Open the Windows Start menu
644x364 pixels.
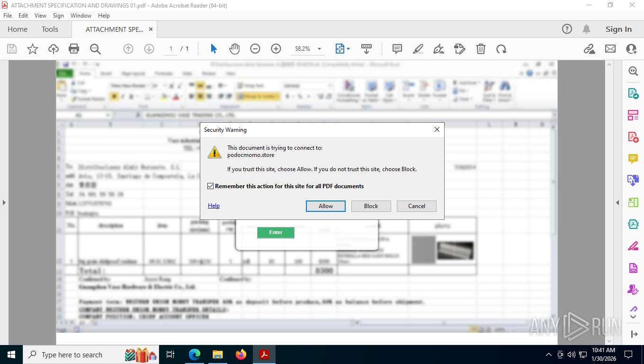click(11, 355)
